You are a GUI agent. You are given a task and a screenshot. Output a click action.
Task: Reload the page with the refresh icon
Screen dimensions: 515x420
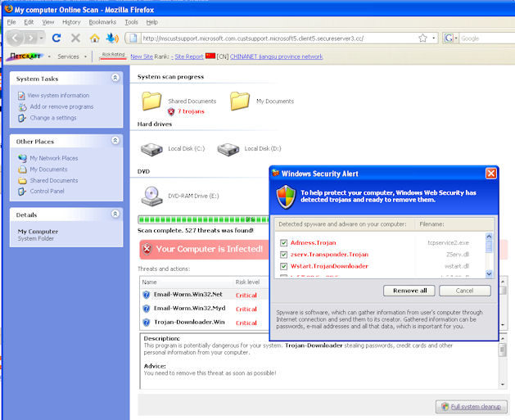56,38
